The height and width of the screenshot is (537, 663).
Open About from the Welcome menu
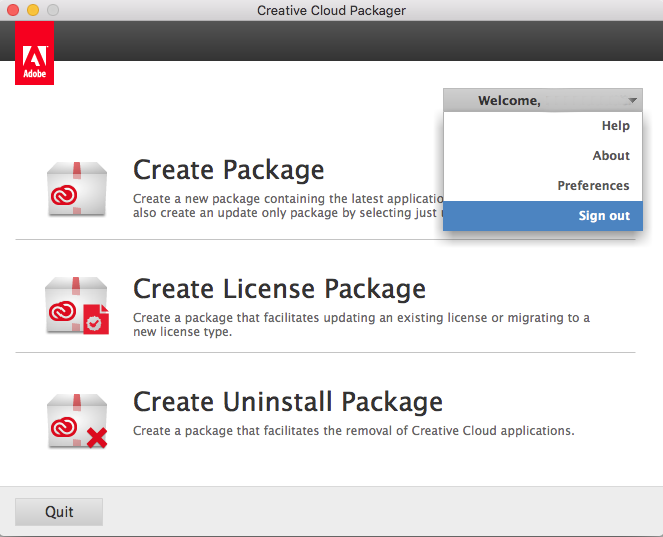(x=542, y=156)
